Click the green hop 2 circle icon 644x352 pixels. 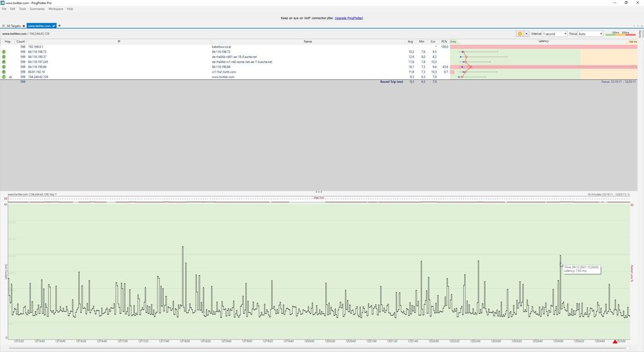tap(4, 52)
